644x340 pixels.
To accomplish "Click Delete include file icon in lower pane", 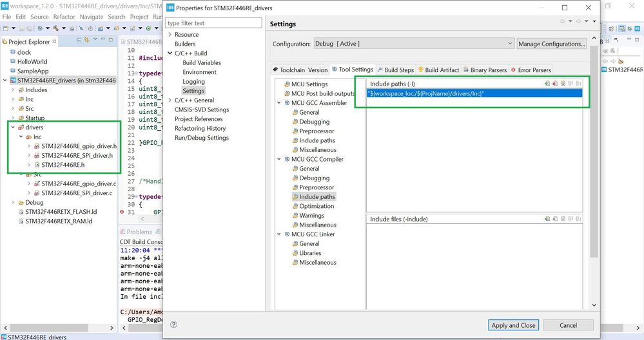I will pos(555,218).
